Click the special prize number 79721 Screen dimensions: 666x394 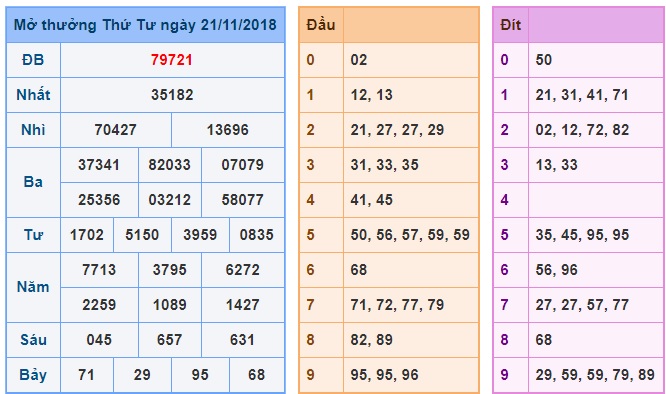(x=172, y=60)
